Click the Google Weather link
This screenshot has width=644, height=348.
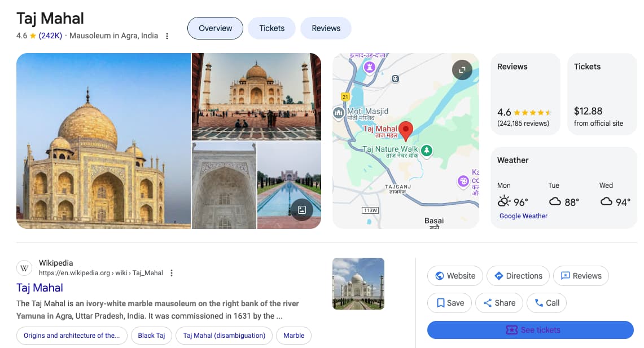(523, 216)
